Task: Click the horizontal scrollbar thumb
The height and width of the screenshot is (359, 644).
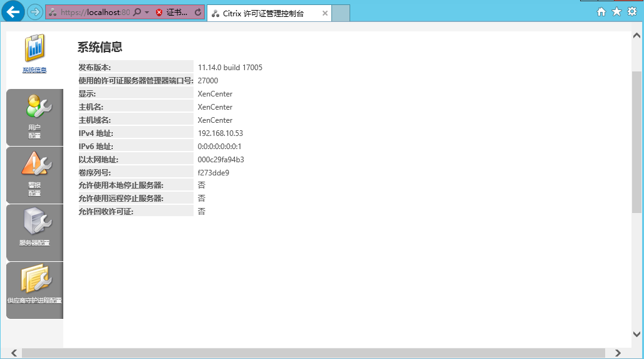Action: point(313,353)
